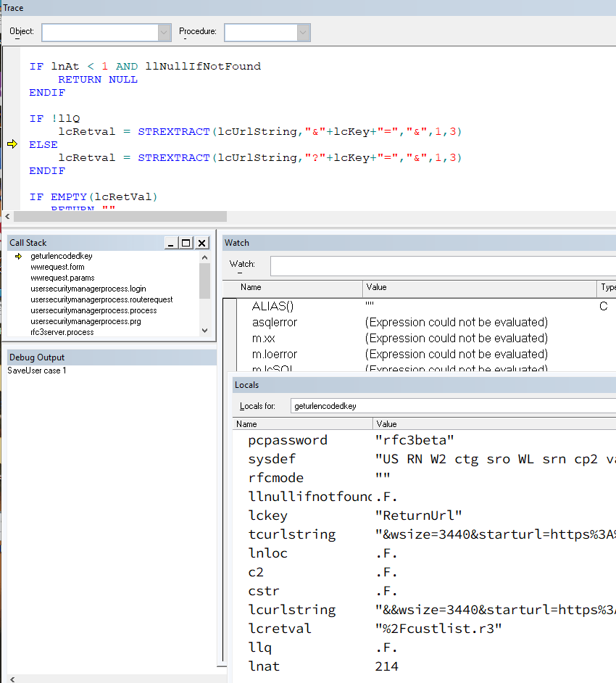The width and height of the screenshot is (616, 683).
Task: Select the m.loerror watch expression
Action: click(274, 354)
